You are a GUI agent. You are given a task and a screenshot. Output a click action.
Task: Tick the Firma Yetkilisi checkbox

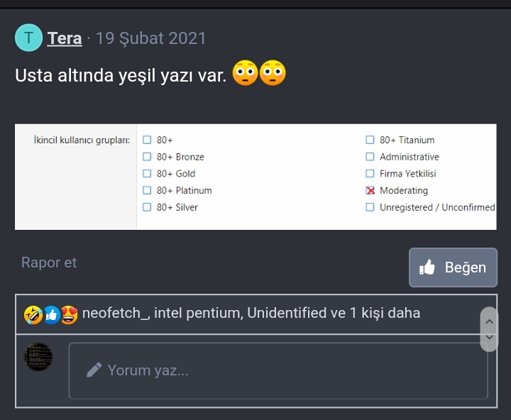tap(370, 174)
